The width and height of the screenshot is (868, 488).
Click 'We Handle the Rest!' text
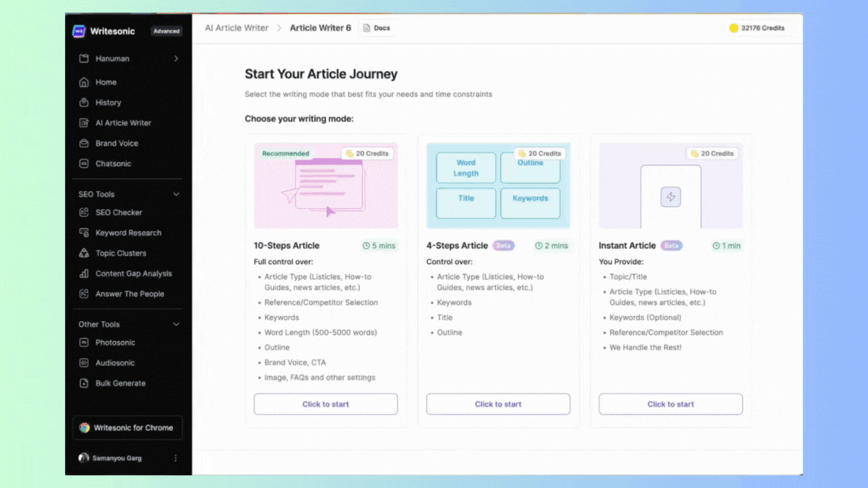click(x=645, y=347)
